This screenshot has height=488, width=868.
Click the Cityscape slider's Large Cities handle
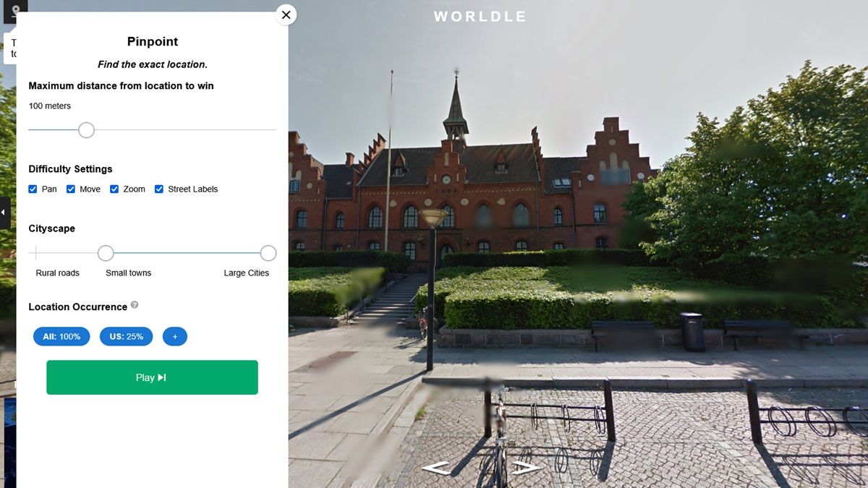pyautogui.click(x=268, y=253)
